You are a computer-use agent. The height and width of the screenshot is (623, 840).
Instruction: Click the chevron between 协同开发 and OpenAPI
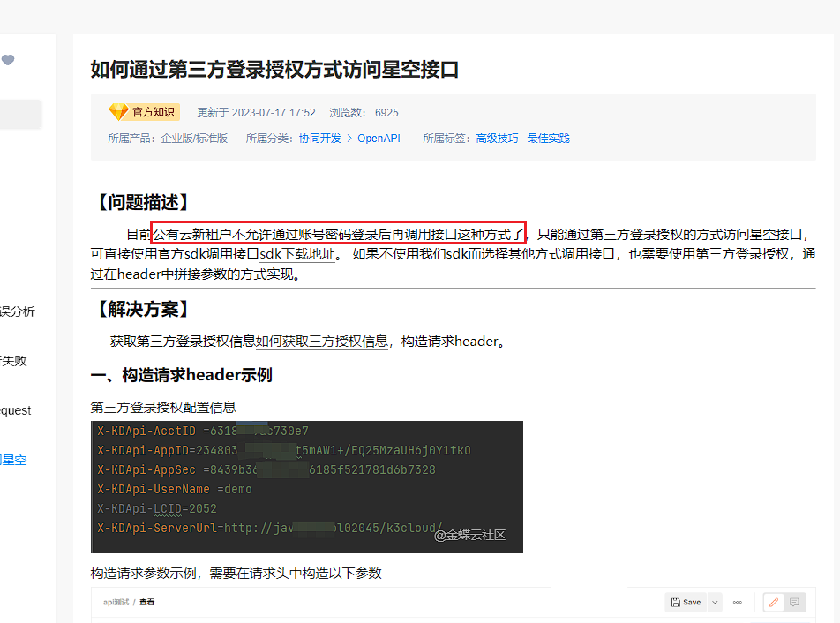(x=349, y=139)
